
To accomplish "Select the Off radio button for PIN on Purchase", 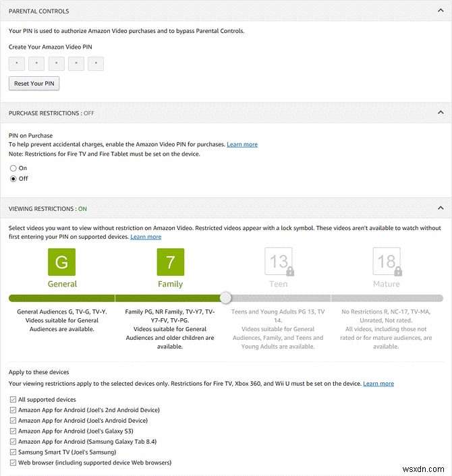I will point(13,179).
